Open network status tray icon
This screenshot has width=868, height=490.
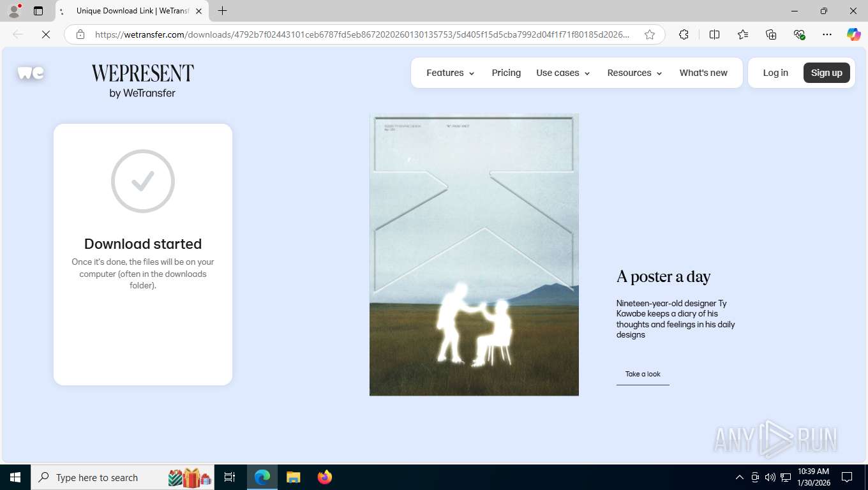[x=786, y=477]
